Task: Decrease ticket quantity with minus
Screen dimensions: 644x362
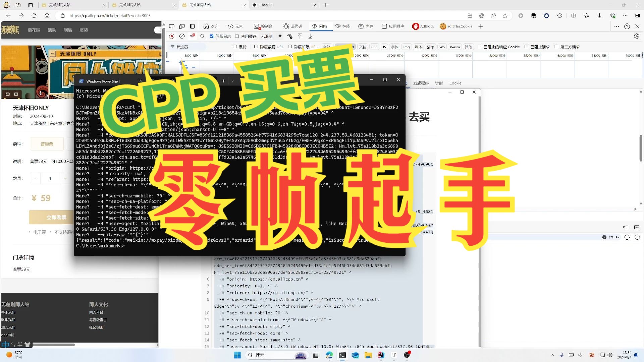Action: 35,178
